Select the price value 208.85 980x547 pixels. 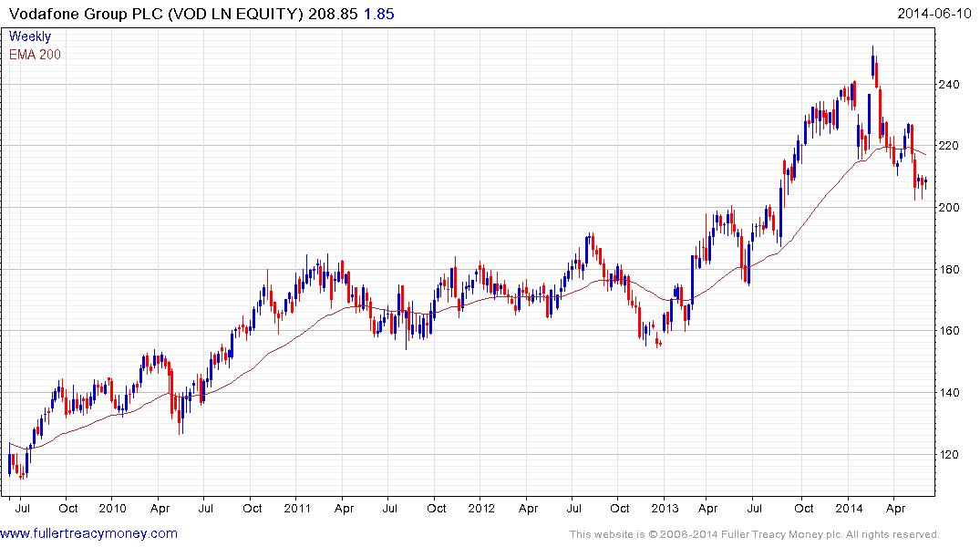click(333, 14)
